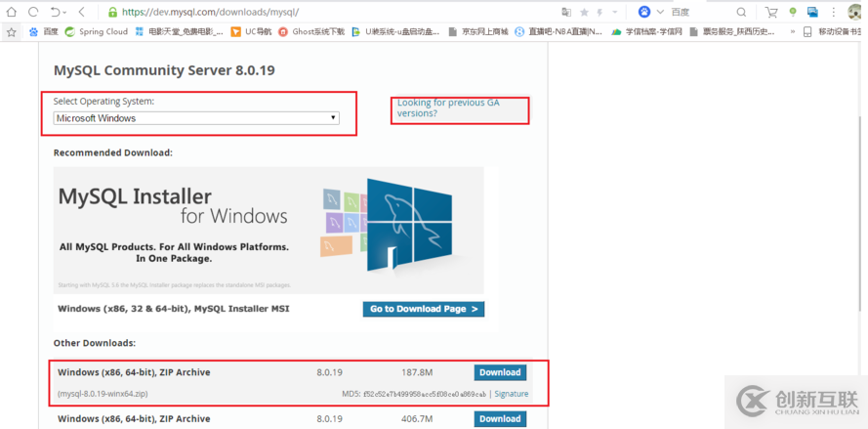This screenshot has height=429, width=868.
Task: Open the 京东网上商城 bookmark
Action: pyautogui.click(x=478, y=32)
